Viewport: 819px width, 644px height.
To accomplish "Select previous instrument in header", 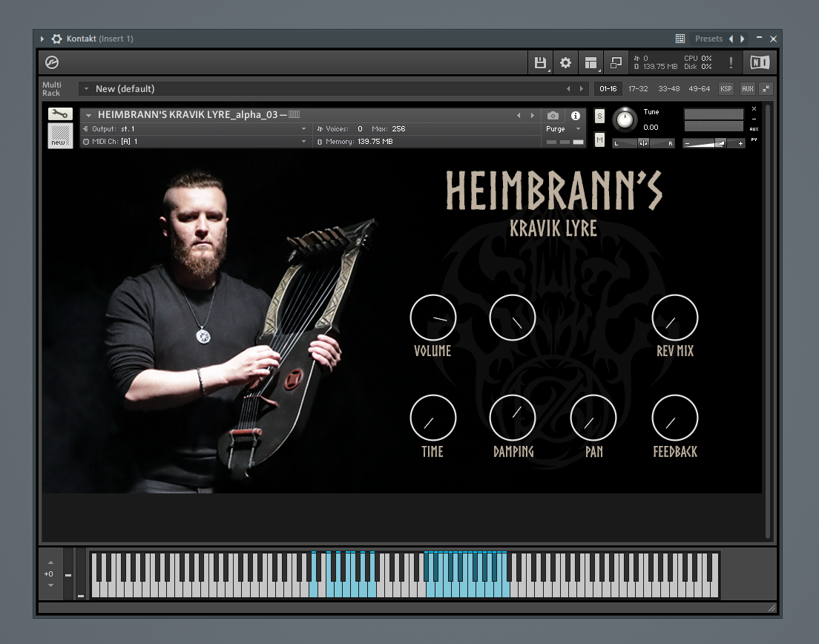I will coord(519,116).
